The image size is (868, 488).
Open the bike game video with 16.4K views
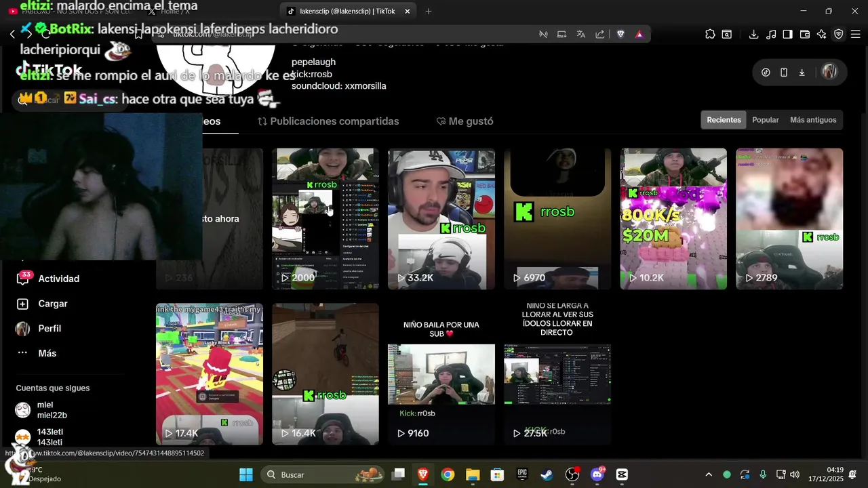(325, 374)
